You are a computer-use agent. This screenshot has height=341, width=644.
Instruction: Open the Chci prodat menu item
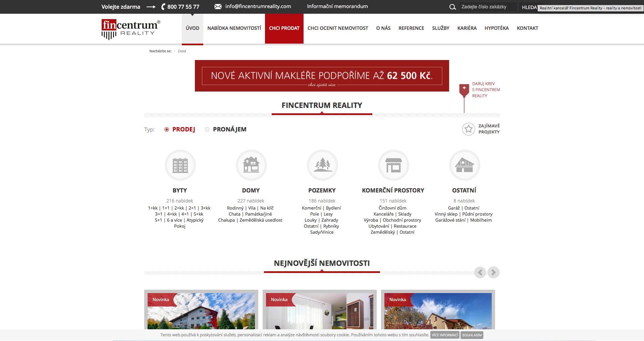(284, 28)
